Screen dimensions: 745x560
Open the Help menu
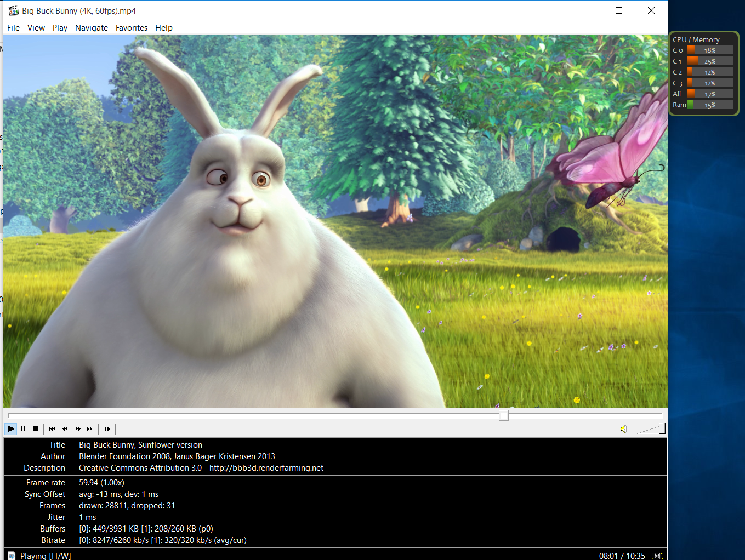tap(164, 28)
